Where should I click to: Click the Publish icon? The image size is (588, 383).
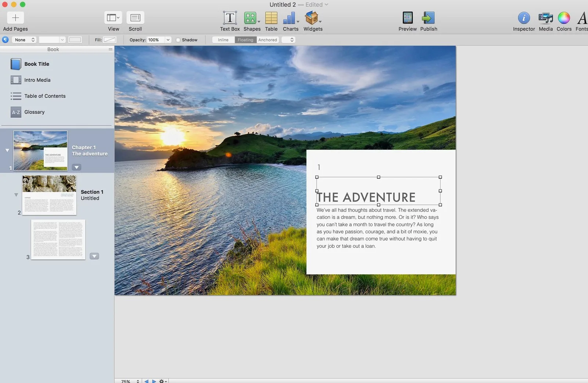click(429, 18)
